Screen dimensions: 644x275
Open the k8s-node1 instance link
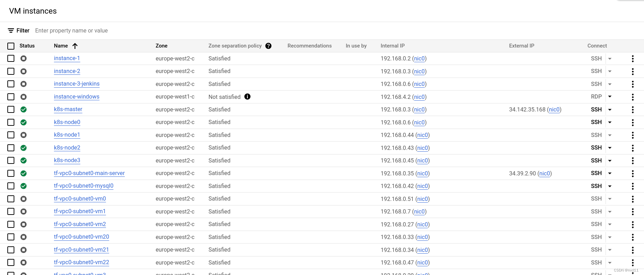(67, 135)
